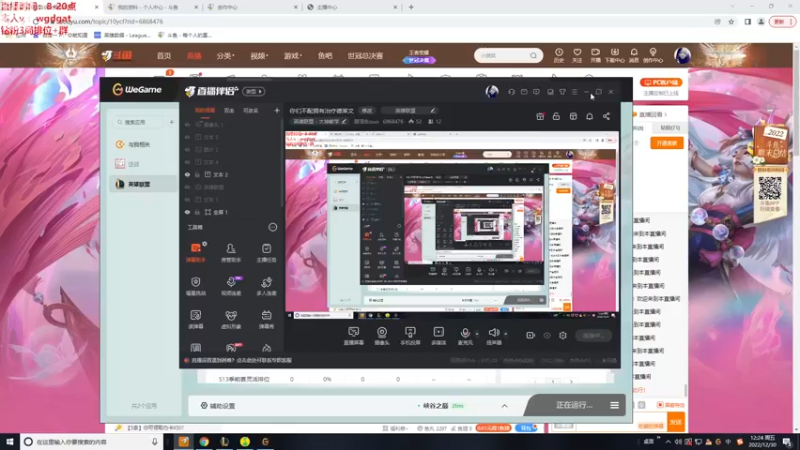Screen dimensions: 800x450
Task: Hide the 文本 2 layer
Action: [187, 174]
